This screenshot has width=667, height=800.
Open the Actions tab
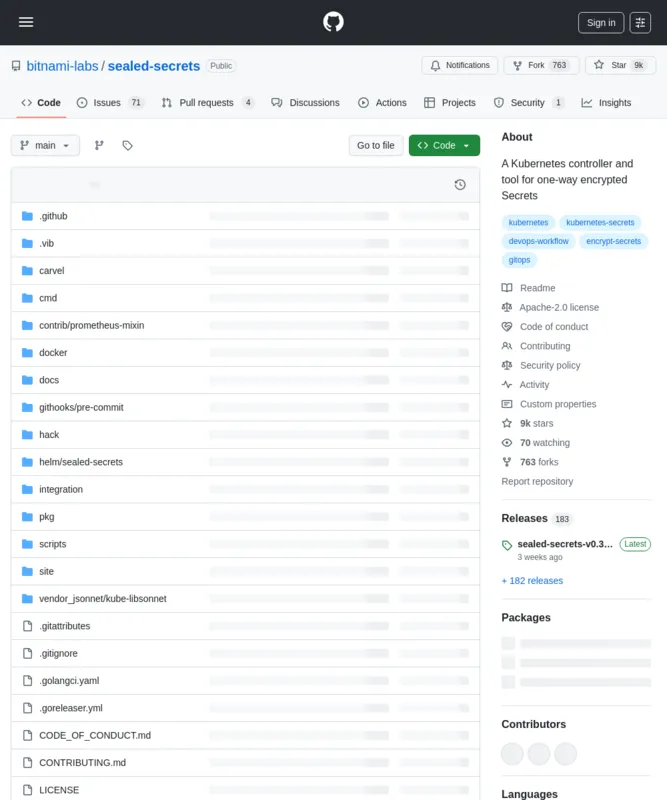click(382, 102)
